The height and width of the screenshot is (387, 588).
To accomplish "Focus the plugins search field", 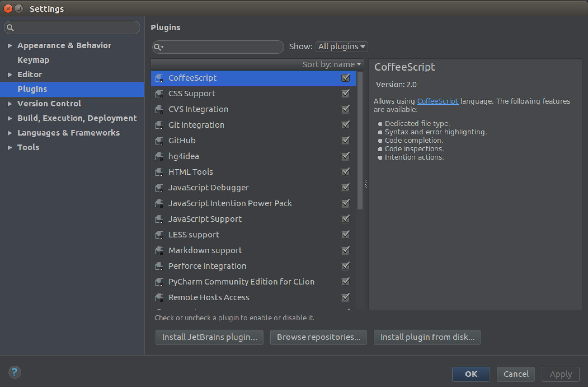I will pyautogui.click(x=218, y=47).
